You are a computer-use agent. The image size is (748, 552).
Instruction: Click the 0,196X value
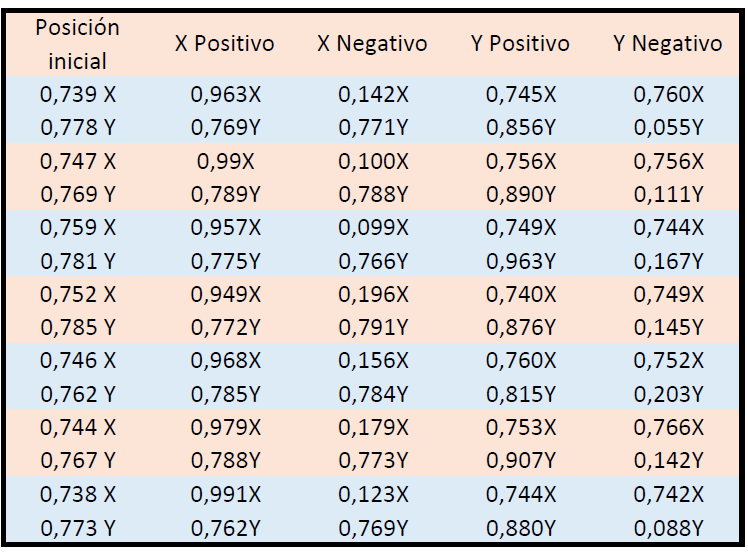pyautogui.click(x=373, y=294)
